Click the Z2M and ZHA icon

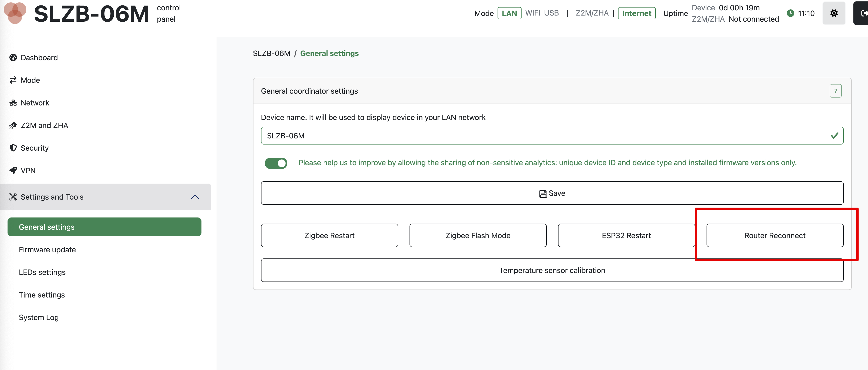pyautogui.click(x=13, y=125)
